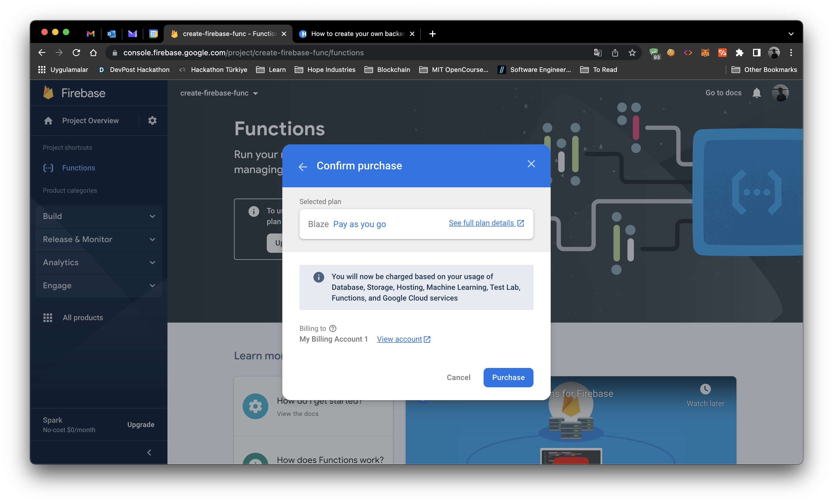Image resolution: width=833 pixels, height=504 pixels.
Task: Open the notifications bell
Action: point(757,93)
